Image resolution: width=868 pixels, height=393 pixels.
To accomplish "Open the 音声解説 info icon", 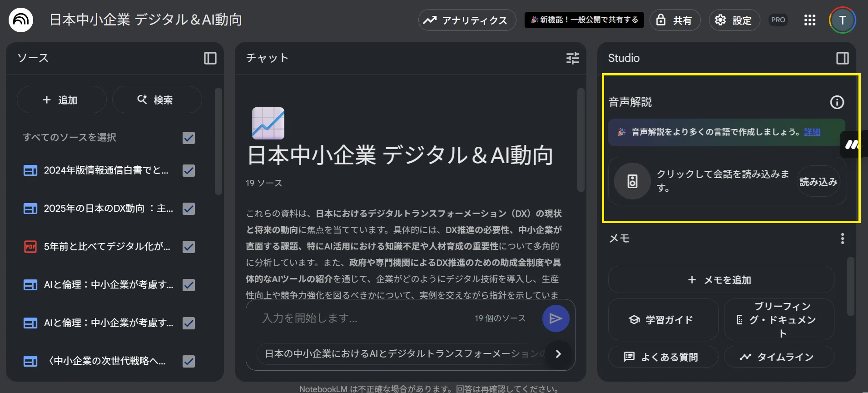I will click(837, 102).
